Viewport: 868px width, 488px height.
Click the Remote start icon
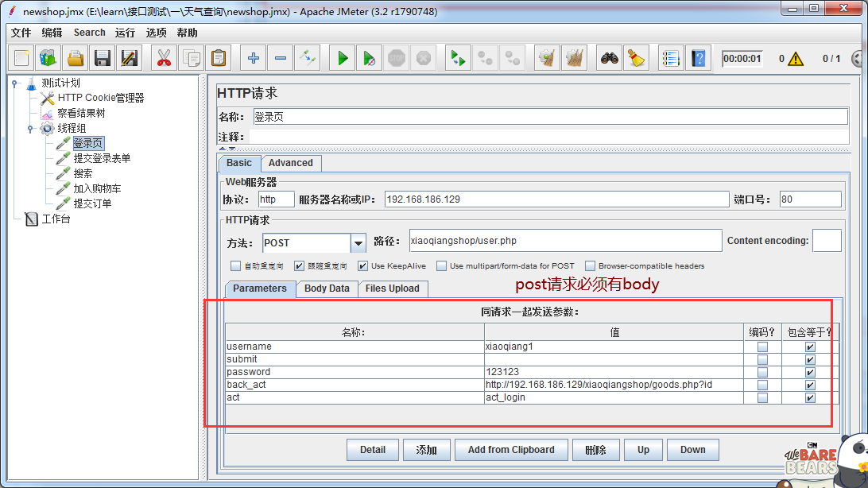(458, 58)
